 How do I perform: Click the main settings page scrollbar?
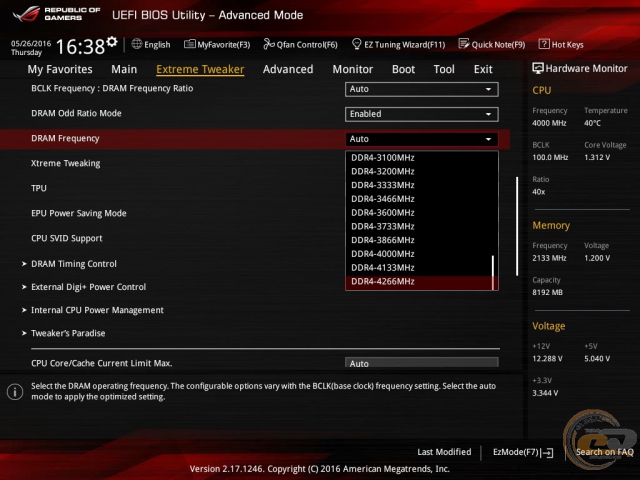(517, 226)
